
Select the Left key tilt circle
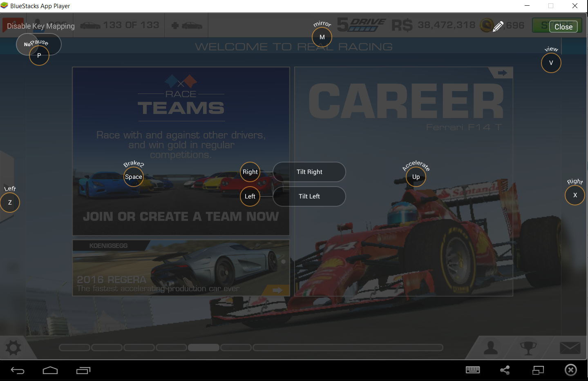coord(250,196)
